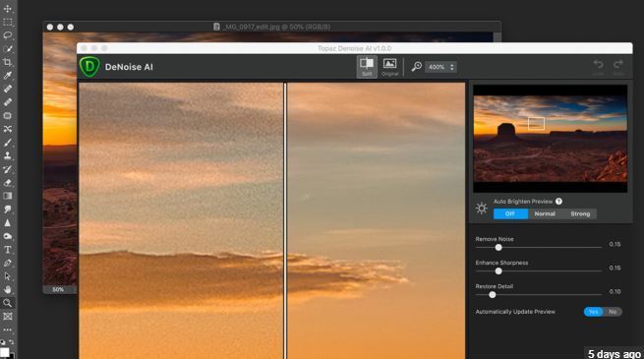Click the Remove Noise slider handle

(x=498, y=247)
